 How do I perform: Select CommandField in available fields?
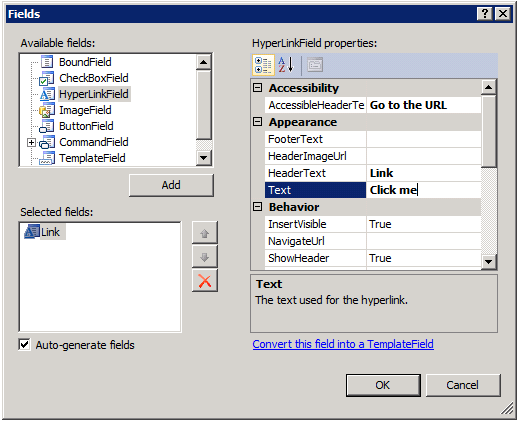coord(94,142)
